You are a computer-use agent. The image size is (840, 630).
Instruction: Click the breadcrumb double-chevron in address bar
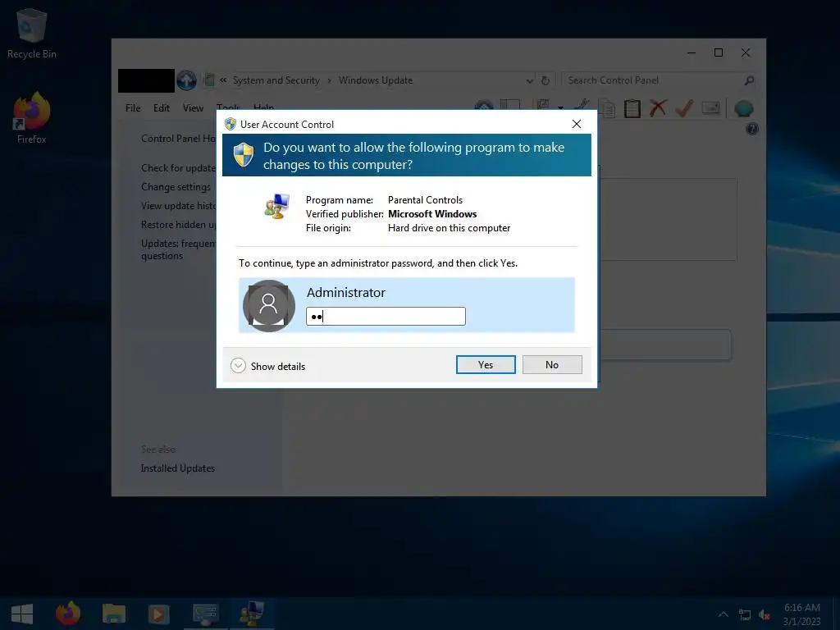tap(223, 80)
